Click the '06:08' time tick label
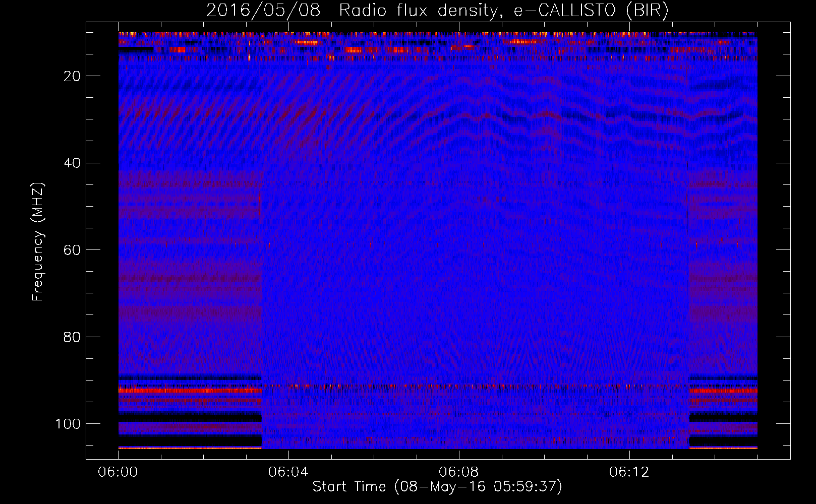Screen dimensions: 816x504 click(x=459, y=472)
